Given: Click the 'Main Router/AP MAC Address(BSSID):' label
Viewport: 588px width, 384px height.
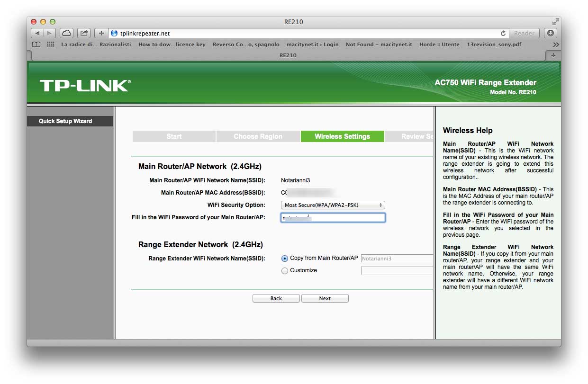Looking at the screenshot, I should [213, 193].
